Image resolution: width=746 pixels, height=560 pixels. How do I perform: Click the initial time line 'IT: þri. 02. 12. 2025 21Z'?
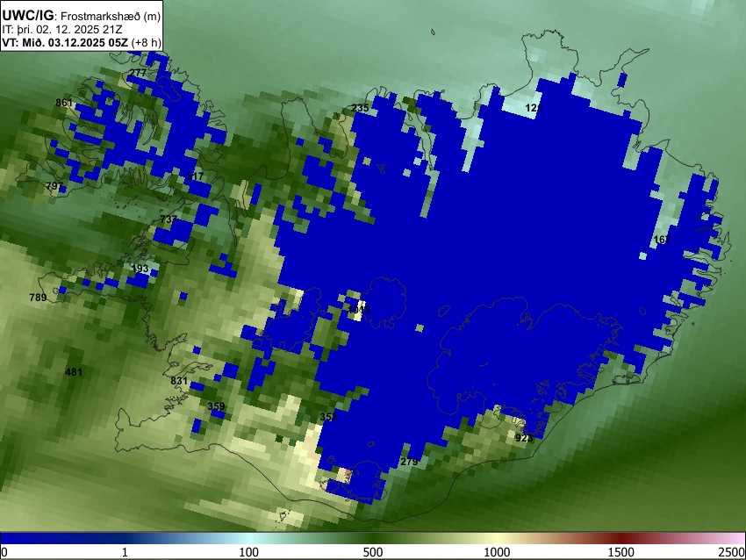point(62,30)
